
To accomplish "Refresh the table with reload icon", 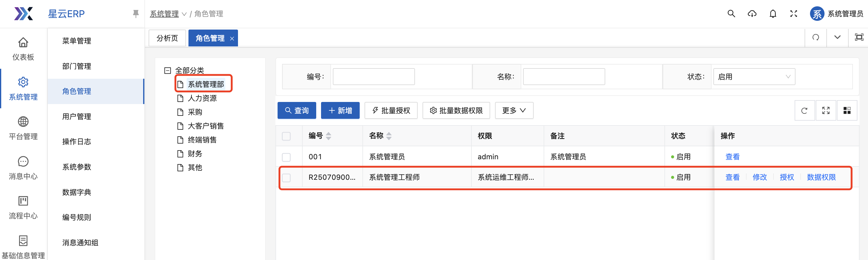I will point(804,111).
